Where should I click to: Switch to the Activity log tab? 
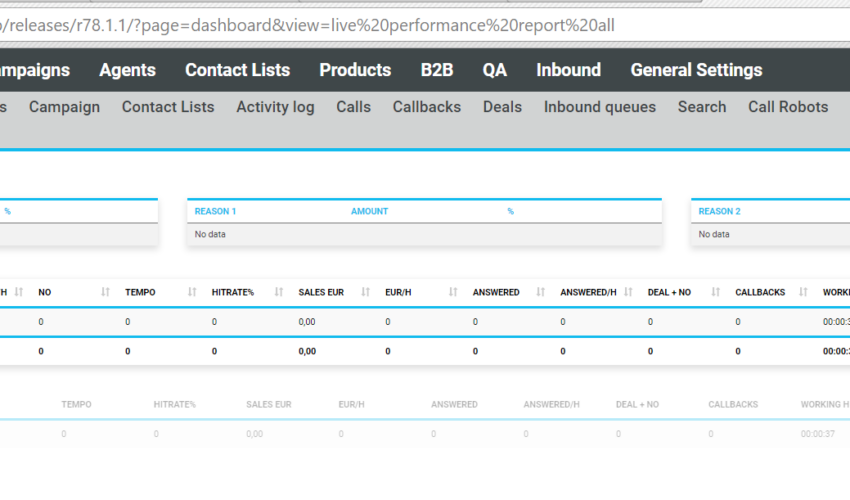275,107
